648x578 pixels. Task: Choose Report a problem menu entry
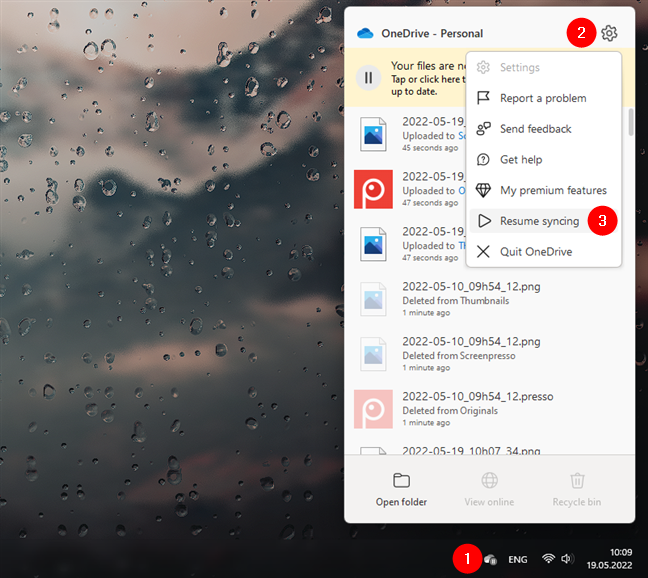point(544,98)
